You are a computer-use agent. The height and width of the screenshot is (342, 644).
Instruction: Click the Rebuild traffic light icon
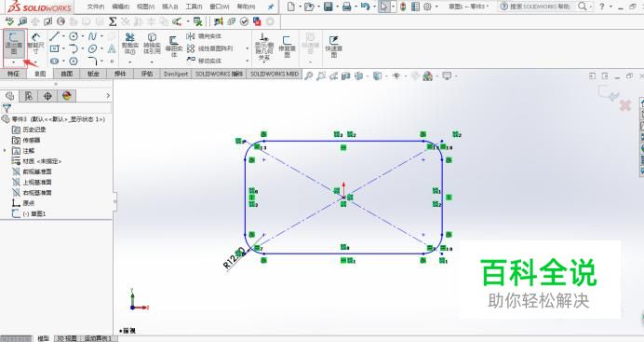click(403, 7)
